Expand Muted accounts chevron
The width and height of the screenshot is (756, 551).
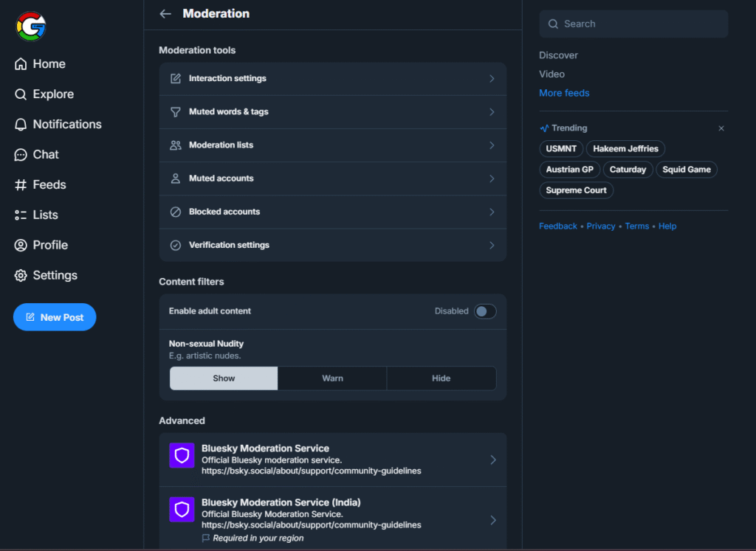pos(492,179)
